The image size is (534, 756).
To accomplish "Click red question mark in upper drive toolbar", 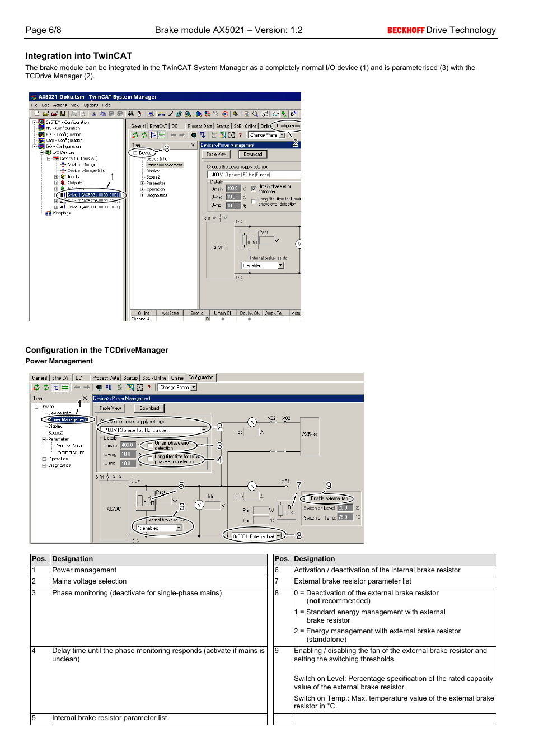I will pos(240,135).
